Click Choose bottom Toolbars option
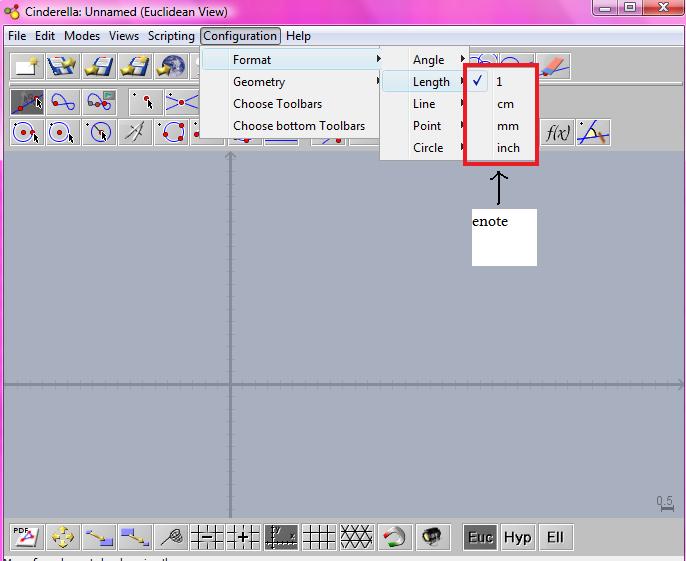Screen dimensions: 686x561 tap(299, 126)
